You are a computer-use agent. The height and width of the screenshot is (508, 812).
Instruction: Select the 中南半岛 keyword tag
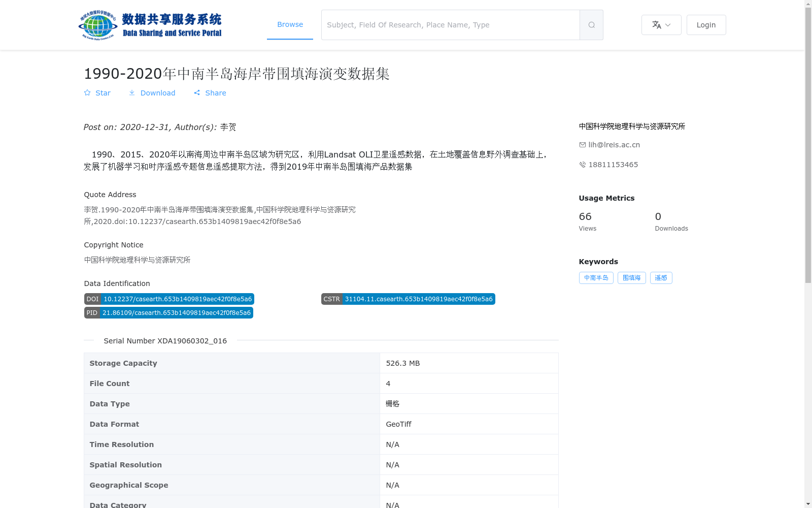click(x=596, y=278)
